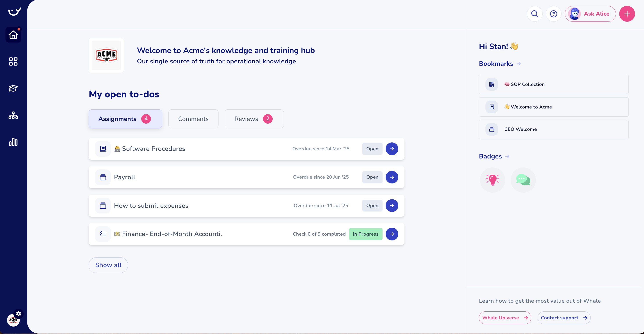
Task: Open the library grid icon in sidebar
Action: point(13,61)
